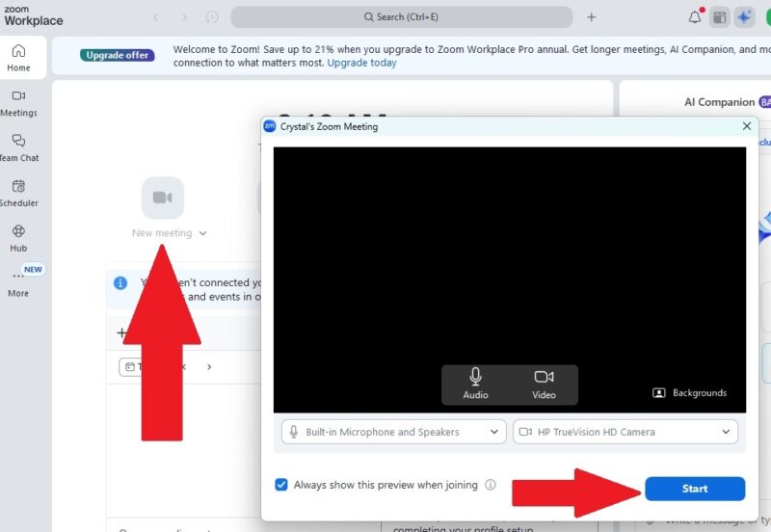Click the blue info icon in calendar notice

point(120,283)
